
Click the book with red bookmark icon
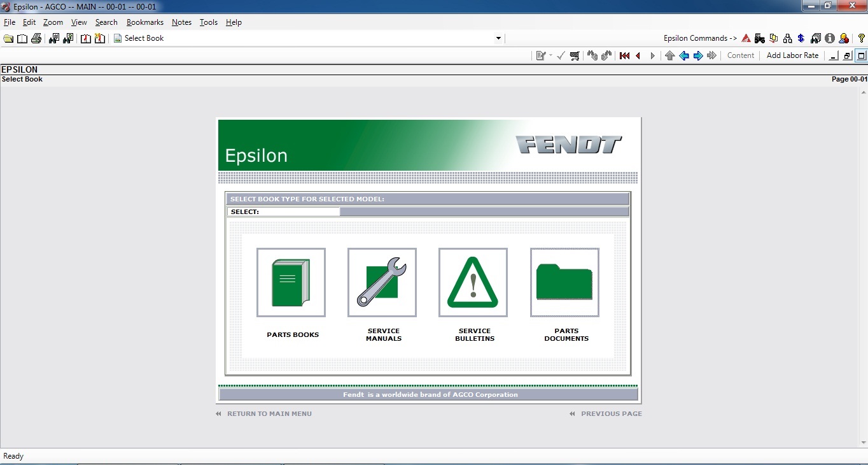click(x=86, y=38)
